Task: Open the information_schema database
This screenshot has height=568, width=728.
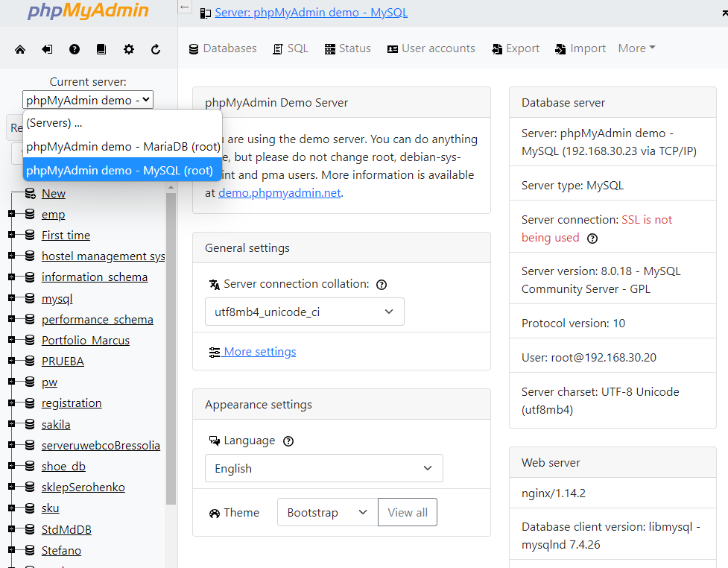Action: (x=95, y=277)
